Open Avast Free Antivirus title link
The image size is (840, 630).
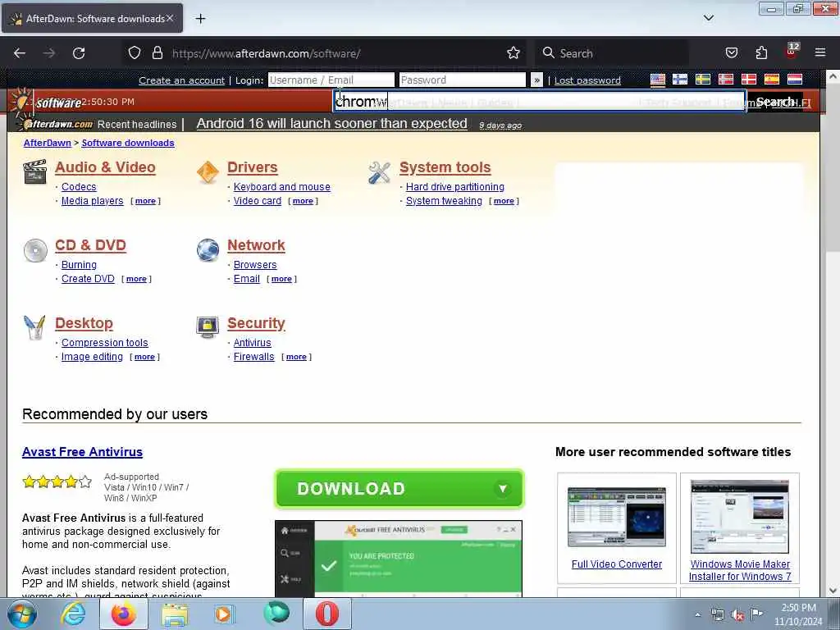83,452
